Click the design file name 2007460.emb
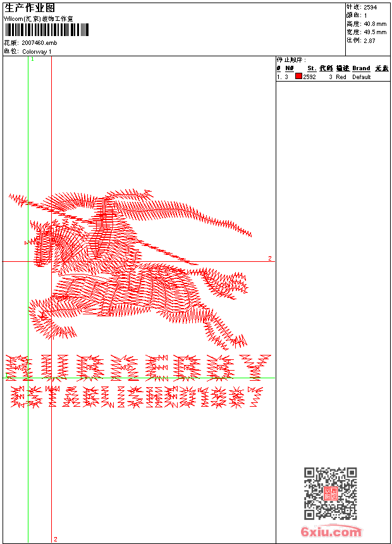This screenshot has height=544, width=392. [x=39, y=43]
